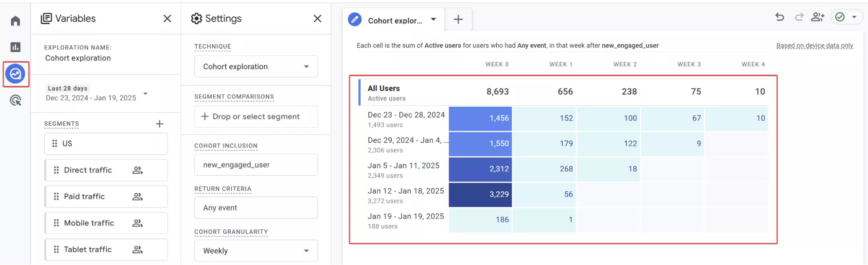Click the 3,229 darkest cohort cell

click(480, 194)
